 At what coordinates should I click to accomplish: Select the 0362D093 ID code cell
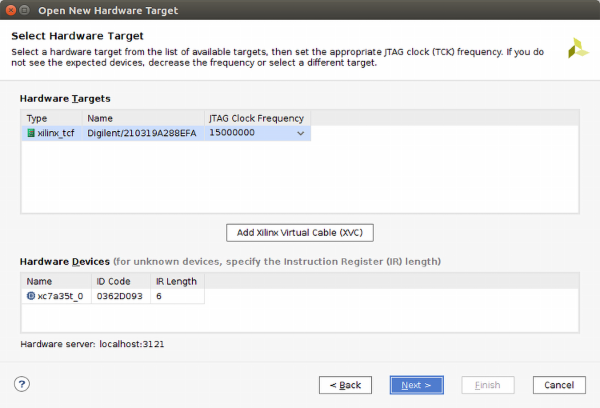point(121,297)
